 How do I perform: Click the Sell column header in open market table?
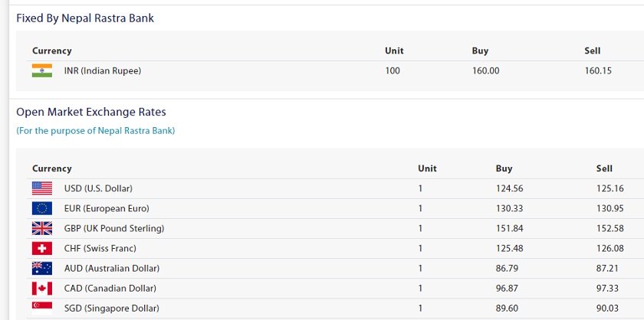tap(604, 168)
